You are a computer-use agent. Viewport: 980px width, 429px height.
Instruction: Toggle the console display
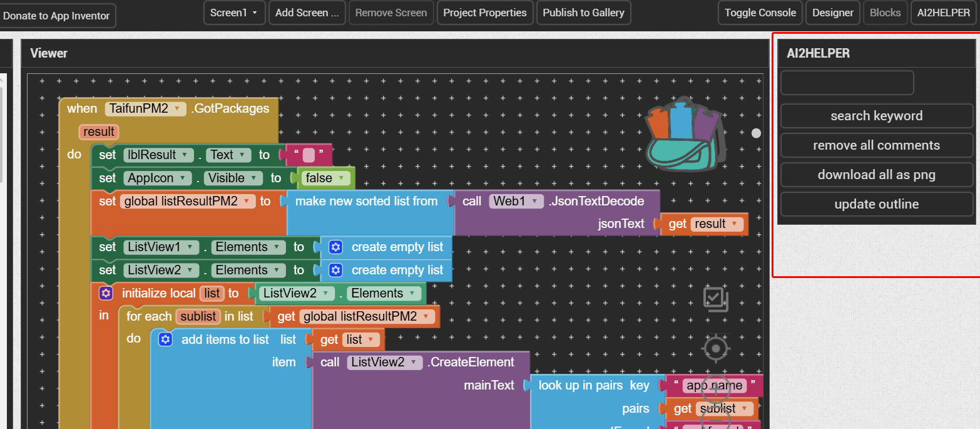(x=760, y=13)
